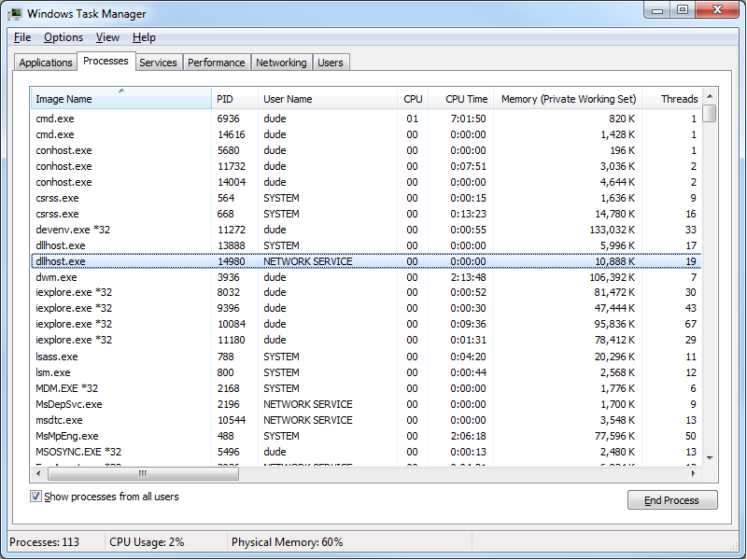The height and width of the screenshot is (560, 747).
Task: Click the vertical scrollbar down arrow
Action: 710,457
